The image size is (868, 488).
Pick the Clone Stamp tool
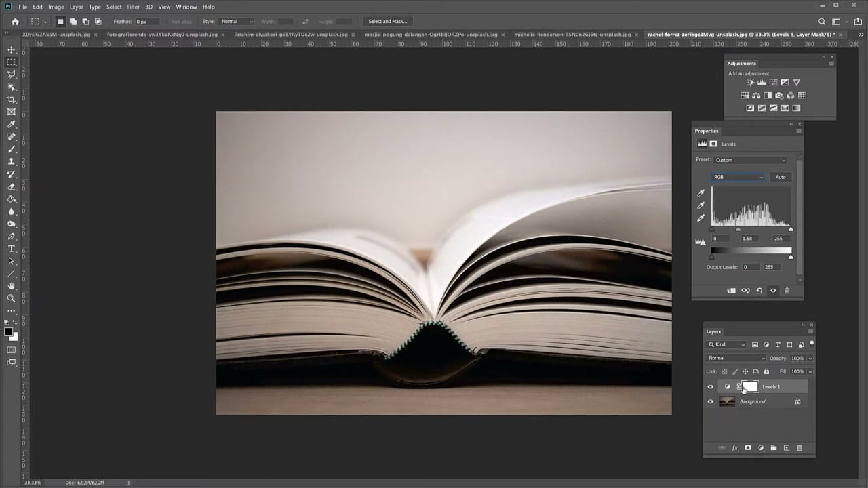(11, 161)
